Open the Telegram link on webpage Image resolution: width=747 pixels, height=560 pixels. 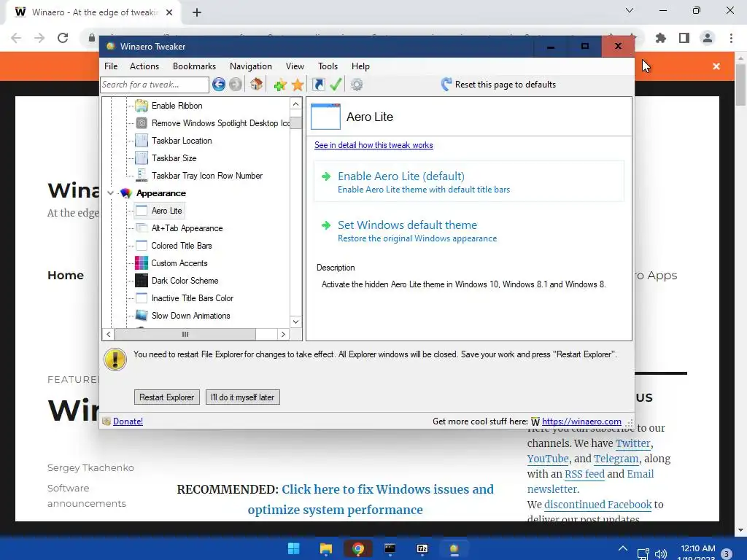pos(616,459)
